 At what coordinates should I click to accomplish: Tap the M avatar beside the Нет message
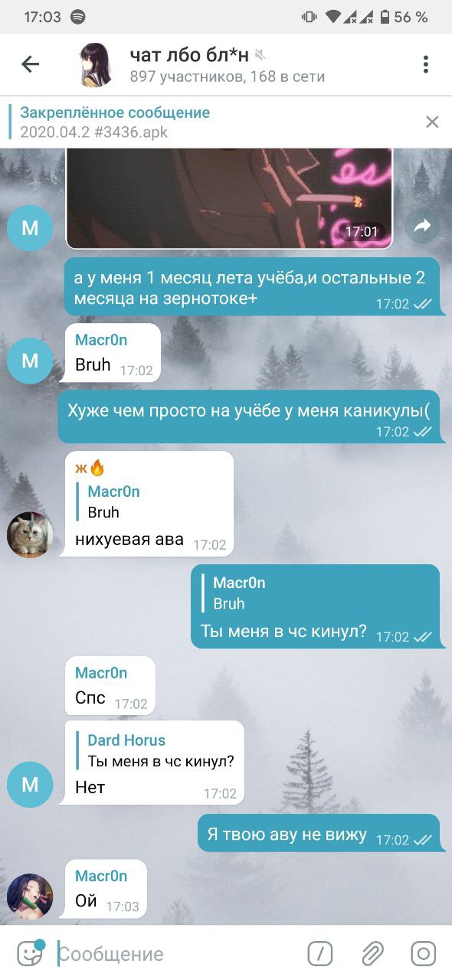click(30, 785)
